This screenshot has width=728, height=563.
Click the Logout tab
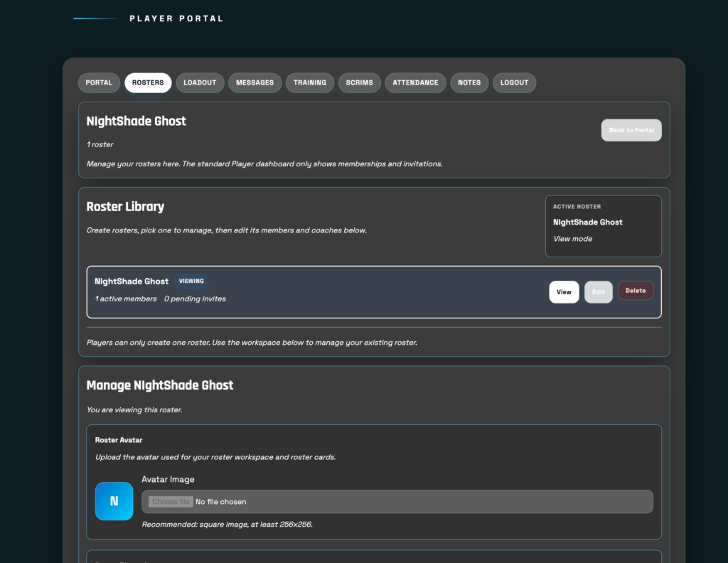(x=514, y=82)
